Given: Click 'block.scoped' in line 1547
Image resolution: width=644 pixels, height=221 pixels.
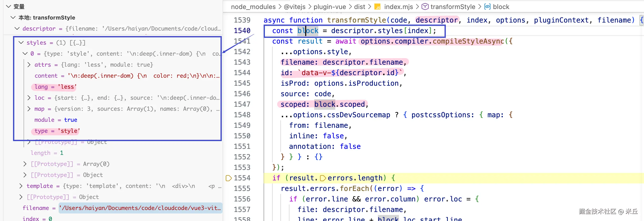Looking at the screenshot, I should [x=340, y=104].
